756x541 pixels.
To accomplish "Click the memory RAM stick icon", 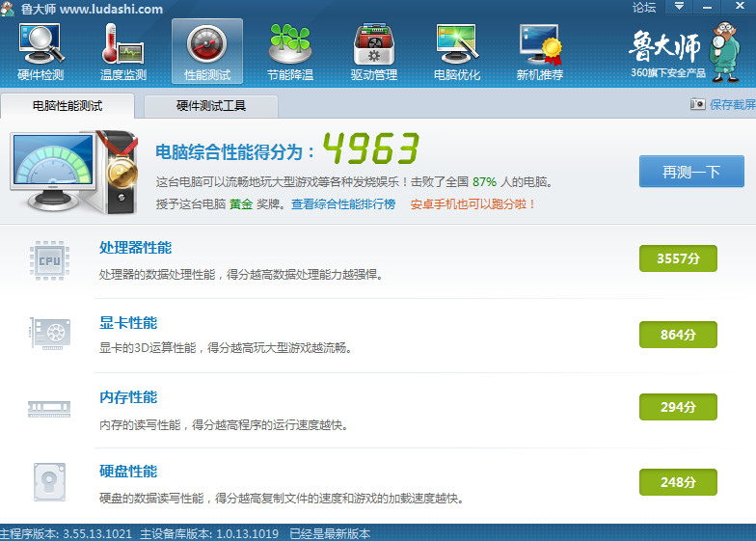I will click(49, 409).
